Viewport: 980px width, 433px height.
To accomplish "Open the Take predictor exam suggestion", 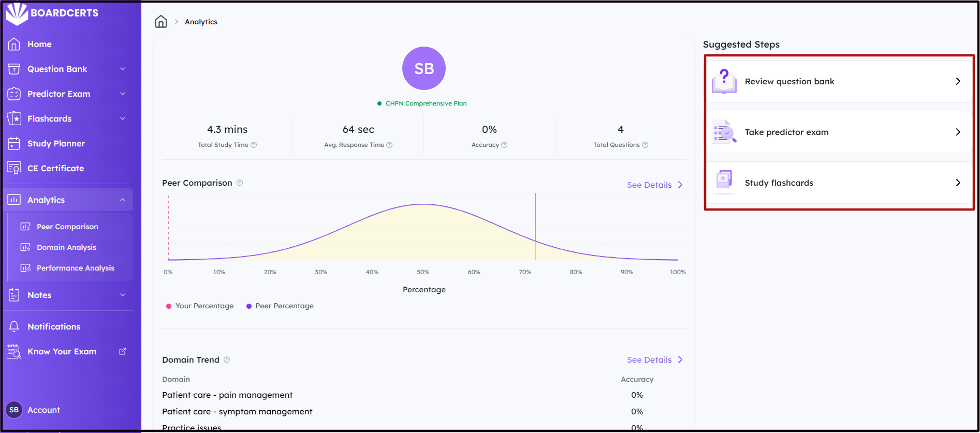I will tap(839, 132).
